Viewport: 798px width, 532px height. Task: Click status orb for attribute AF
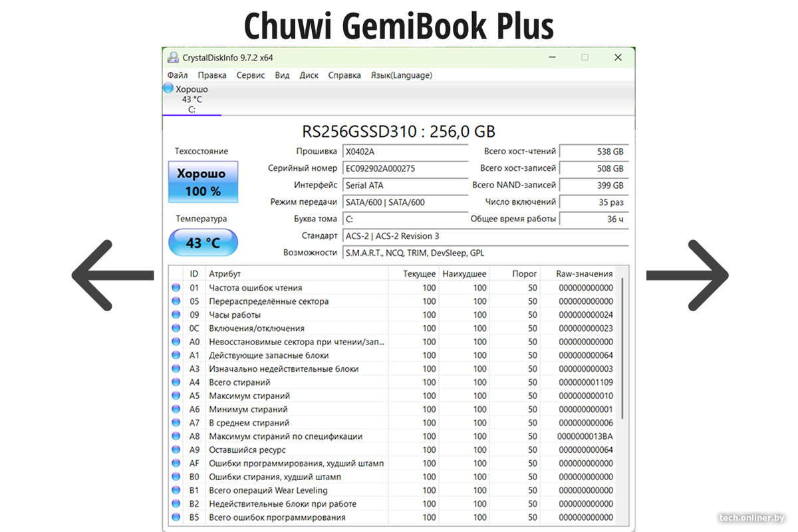click(176, 464)
